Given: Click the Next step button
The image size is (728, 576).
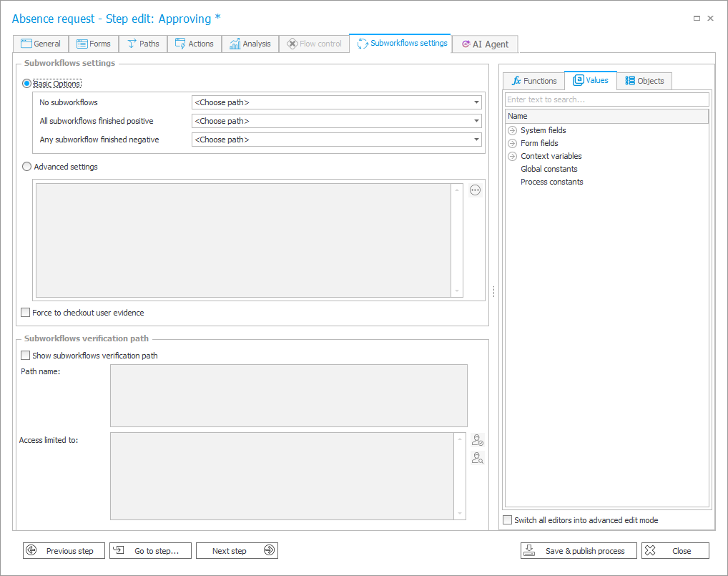Looking at the screenshot, I should [x=237, y=550].
